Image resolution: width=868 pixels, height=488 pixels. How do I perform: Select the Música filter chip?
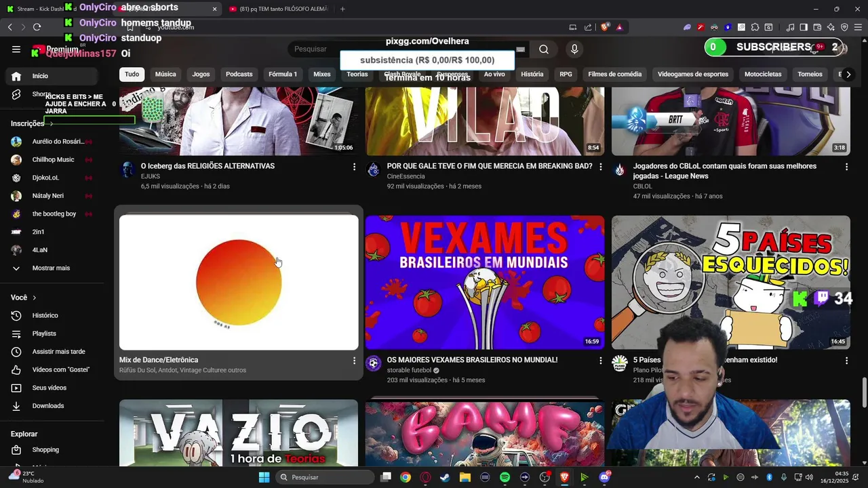pos(165,74)
